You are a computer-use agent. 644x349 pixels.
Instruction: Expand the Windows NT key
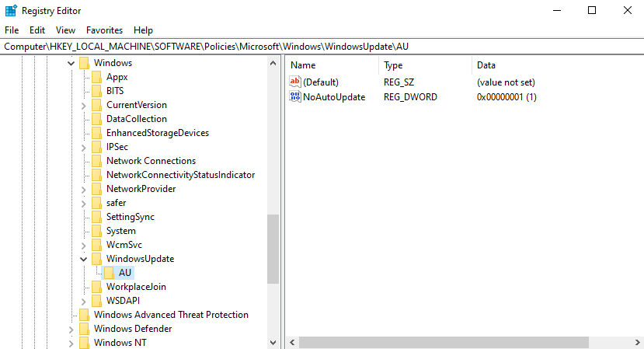coord(71,344)
